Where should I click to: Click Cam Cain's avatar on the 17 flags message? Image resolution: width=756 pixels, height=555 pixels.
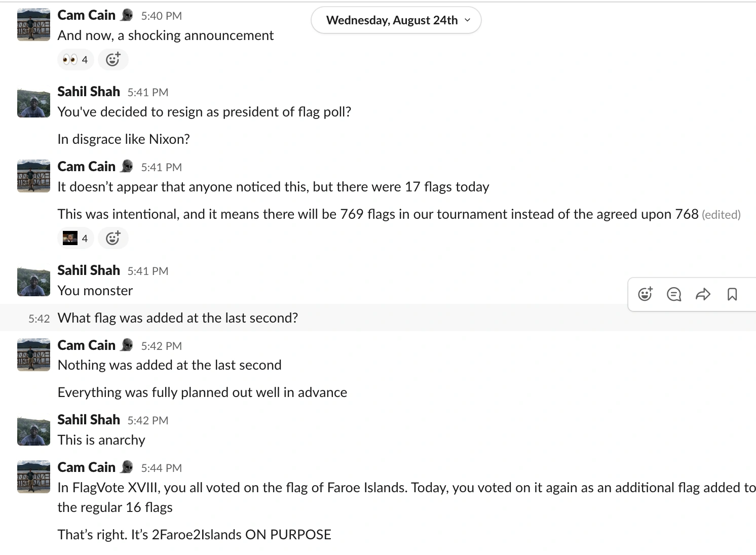(x=33, y=176)
